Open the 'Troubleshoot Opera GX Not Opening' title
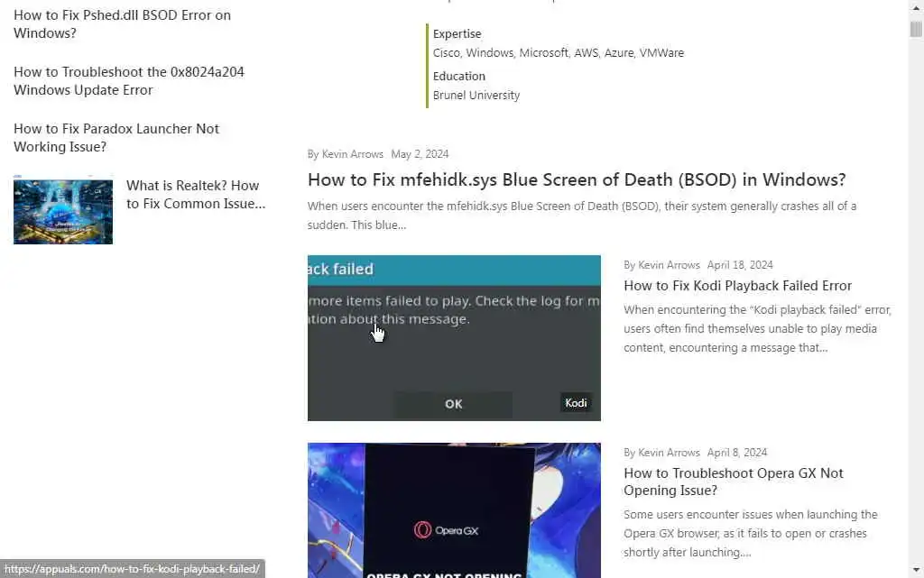 (x=733, y=482)
